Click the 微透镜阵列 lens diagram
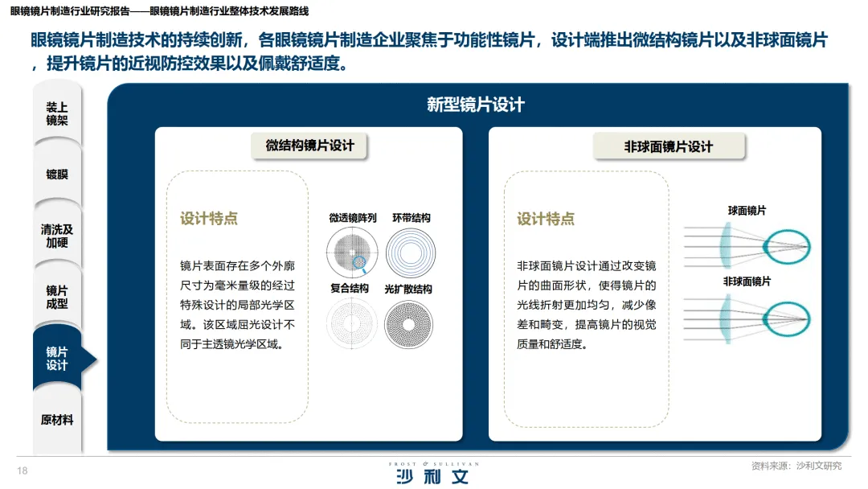The image size is (868, 489). [x=352, y=253]
